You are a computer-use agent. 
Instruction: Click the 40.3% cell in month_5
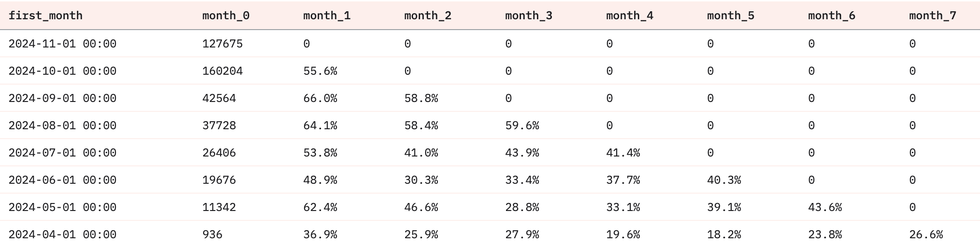click(724, 180)
